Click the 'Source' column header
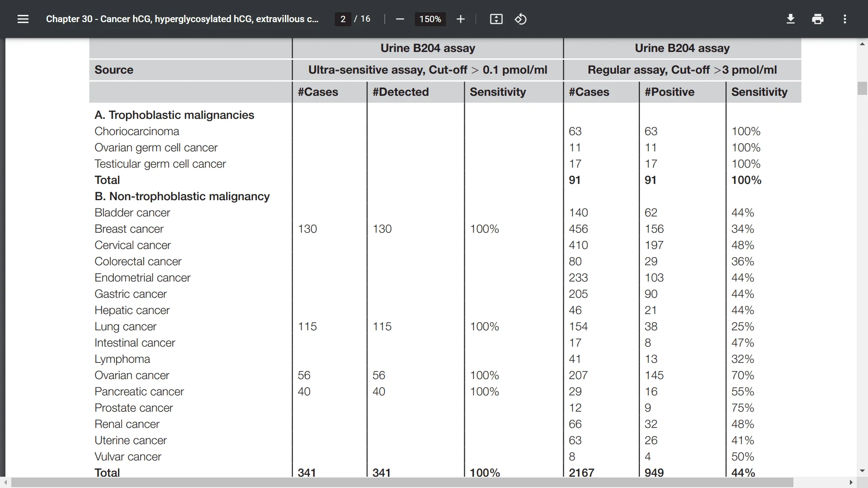Viewport: 868px width, 488px height. pyautogui.click(x=114, y=70)
